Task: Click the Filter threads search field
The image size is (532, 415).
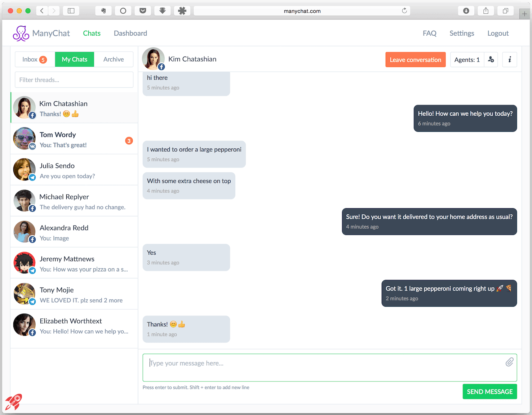Action: click(x=74, y=80)
